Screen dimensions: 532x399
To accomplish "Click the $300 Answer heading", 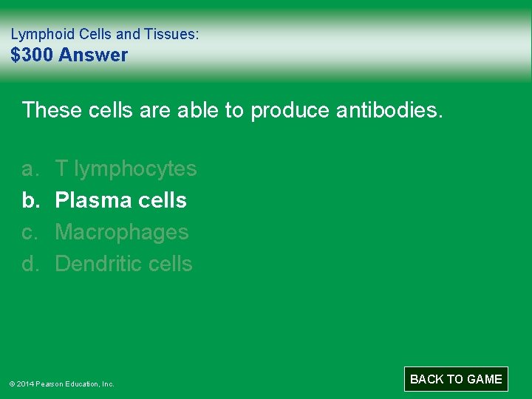I will point(69,55).
